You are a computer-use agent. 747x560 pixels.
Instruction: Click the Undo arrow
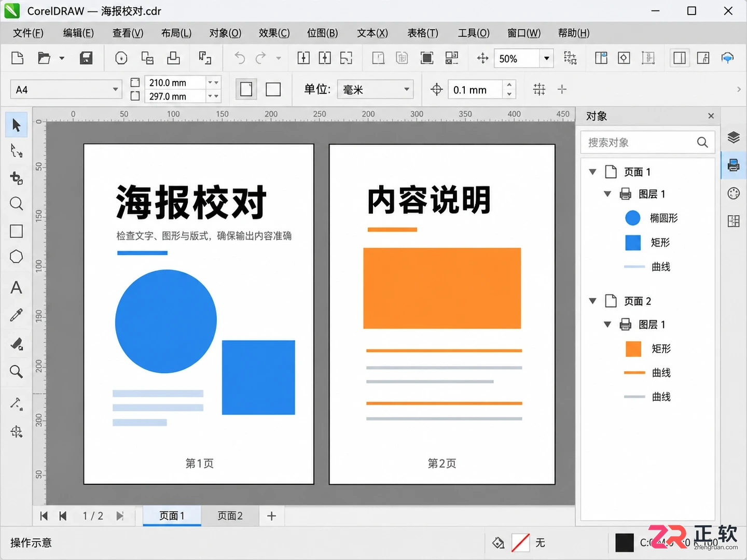(239, 58)
